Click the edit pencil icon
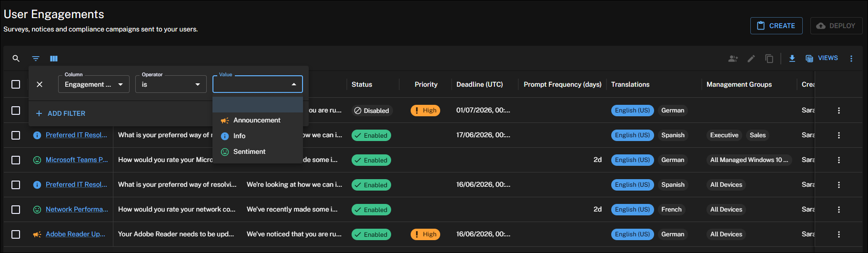Image resolution: width=868 pixels, height=253 pixels. click(751, 59)
